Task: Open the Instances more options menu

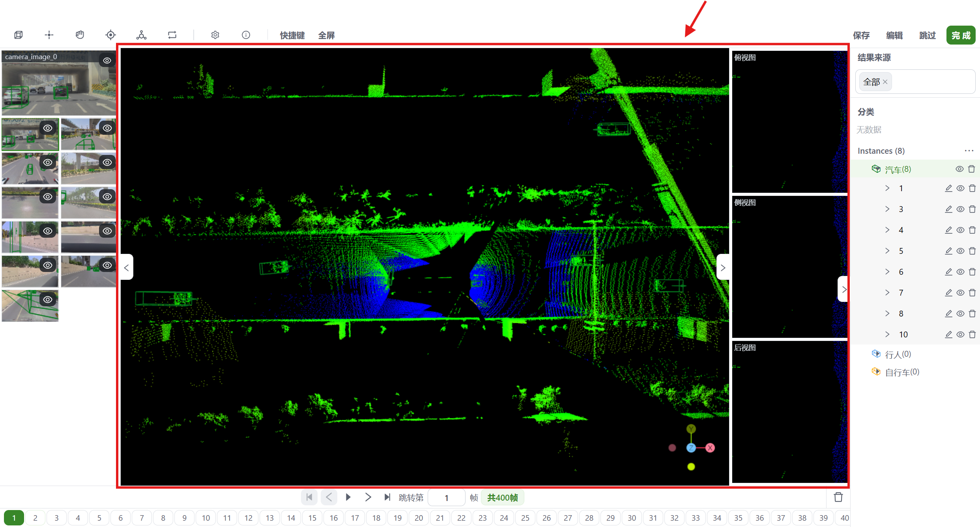Action: 969,151
